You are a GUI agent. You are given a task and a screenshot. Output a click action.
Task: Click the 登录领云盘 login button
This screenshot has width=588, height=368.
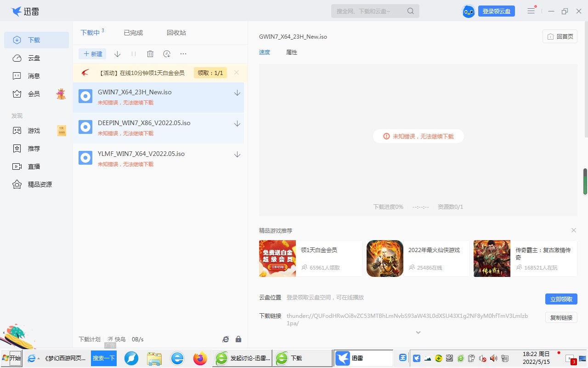pos(497,11)
